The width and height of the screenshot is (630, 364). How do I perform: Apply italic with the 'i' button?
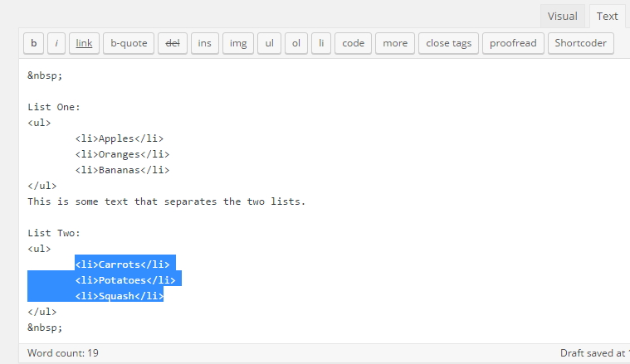click(x=56, y=43)
